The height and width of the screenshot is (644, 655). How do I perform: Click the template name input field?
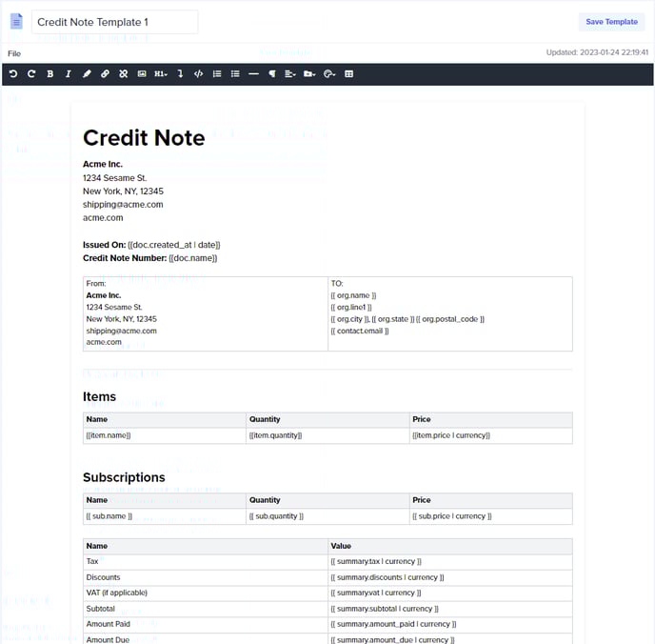tap(114, 22)
